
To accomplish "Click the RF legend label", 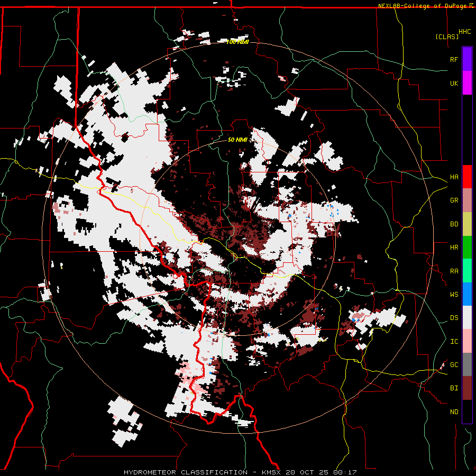I will pos(454,59).
